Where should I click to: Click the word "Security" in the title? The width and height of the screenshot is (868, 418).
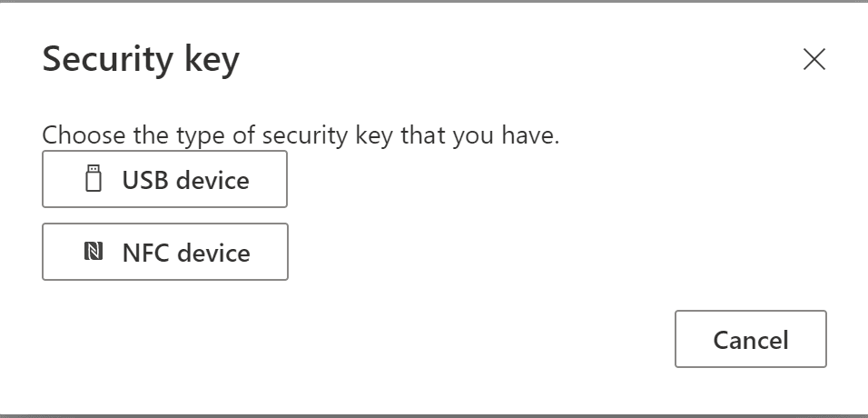point(108,59)
